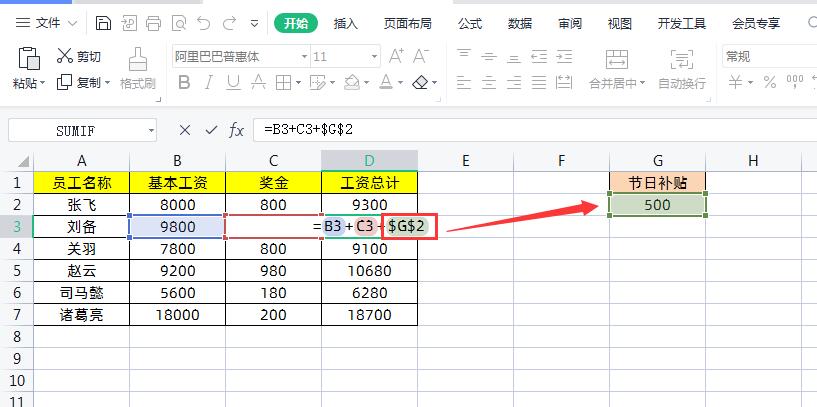Open the 文件 (File) menu
Screen dimensions: 817x407
coord(46,23)
